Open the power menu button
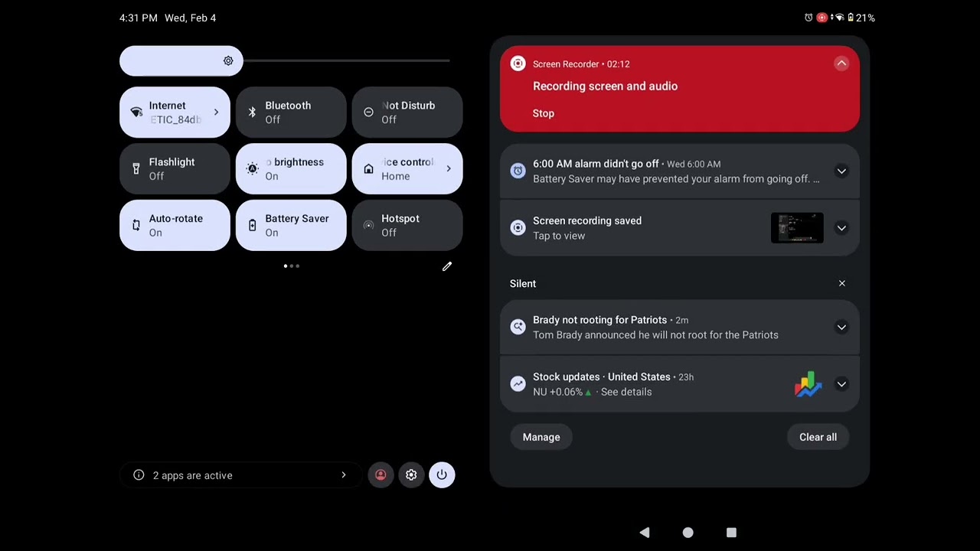The height and width of the screenshot is (551, 980). [442, 475]
